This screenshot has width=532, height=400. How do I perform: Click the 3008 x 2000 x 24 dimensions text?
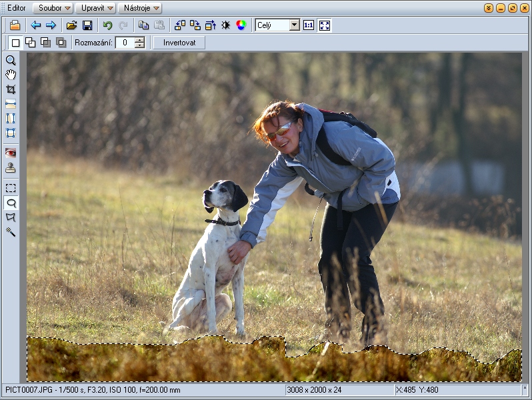click(x=314, y=390)
